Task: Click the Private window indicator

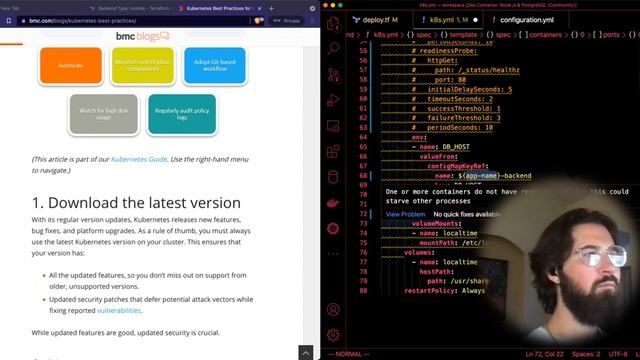Action: tap(287, 20)
